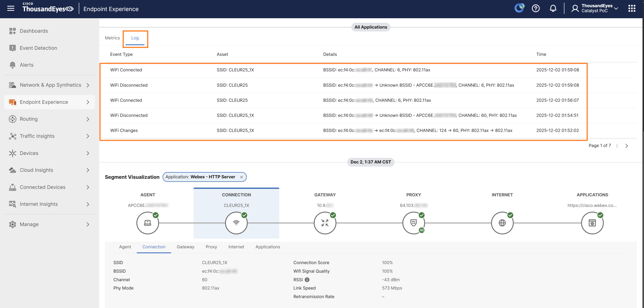Remove the Webex - HTTP Server filter
This screenshot has width=644, height=308.
(241, 177)
